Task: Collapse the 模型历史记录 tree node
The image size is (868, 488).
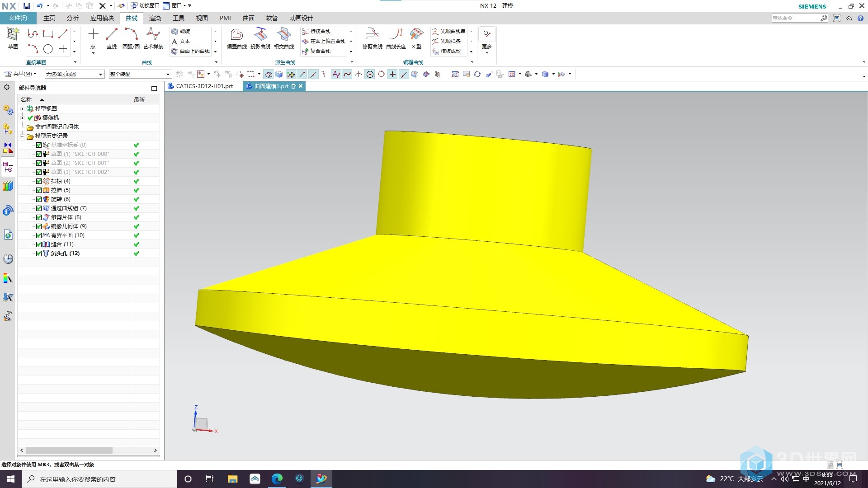Action: (22, 136)
